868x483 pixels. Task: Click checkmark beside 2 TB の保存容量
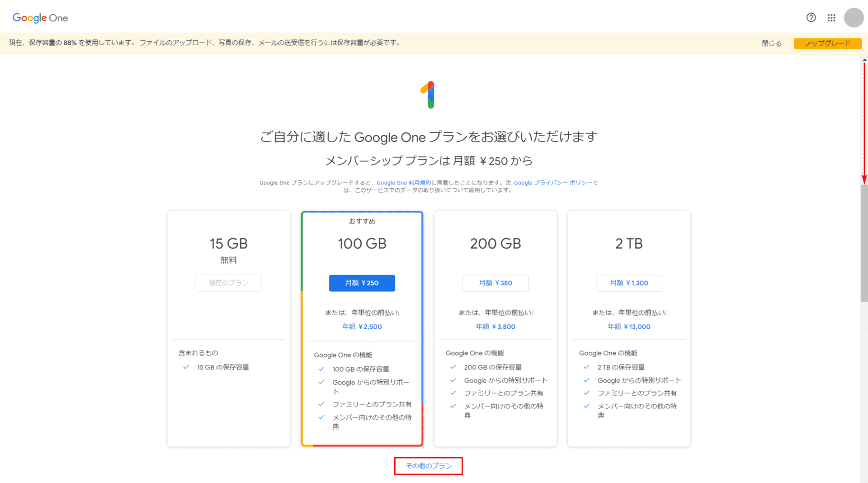pos(586,367)
